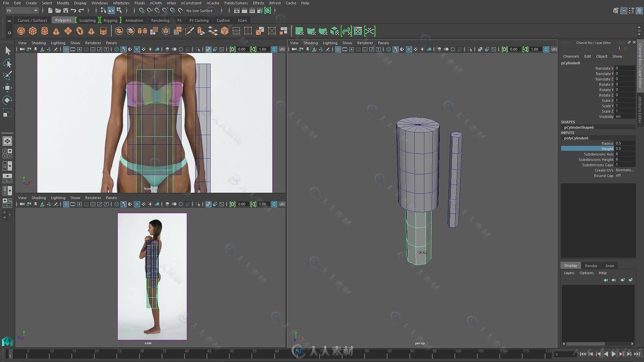This screenshot has width=644, height=362.
Task: Click the Rigging tab
Action: click(110, 20)
